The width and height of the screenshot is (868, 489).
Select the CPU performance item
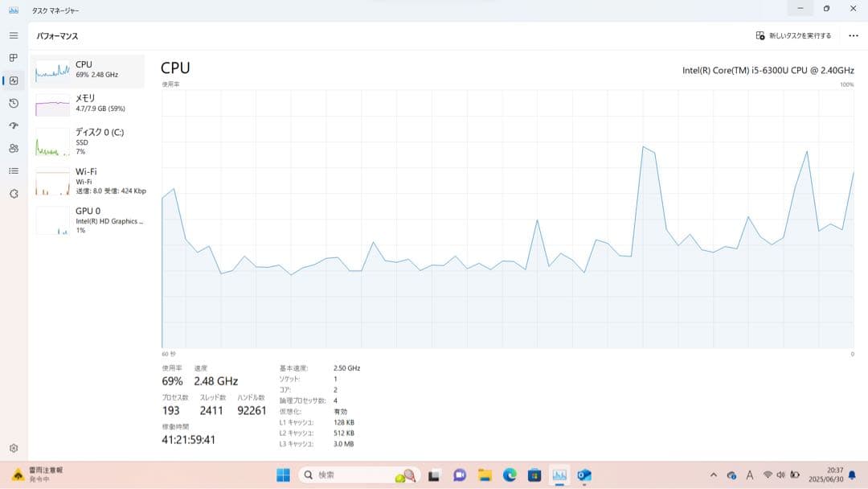[x=88, y=70]
